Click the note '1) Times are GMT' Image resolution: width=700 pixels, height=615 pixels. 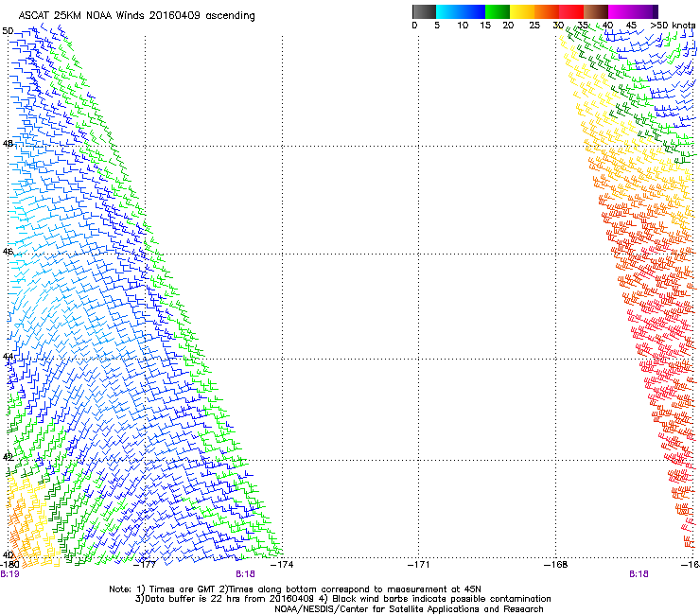pos(175,589)
